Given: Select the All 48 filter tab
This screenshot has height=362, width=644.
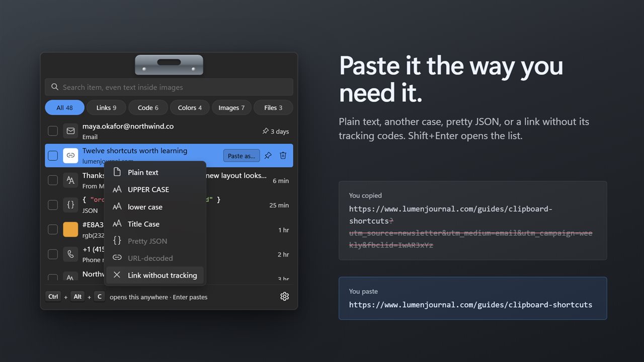Looking at the screenshot, I should click(64, 108).
